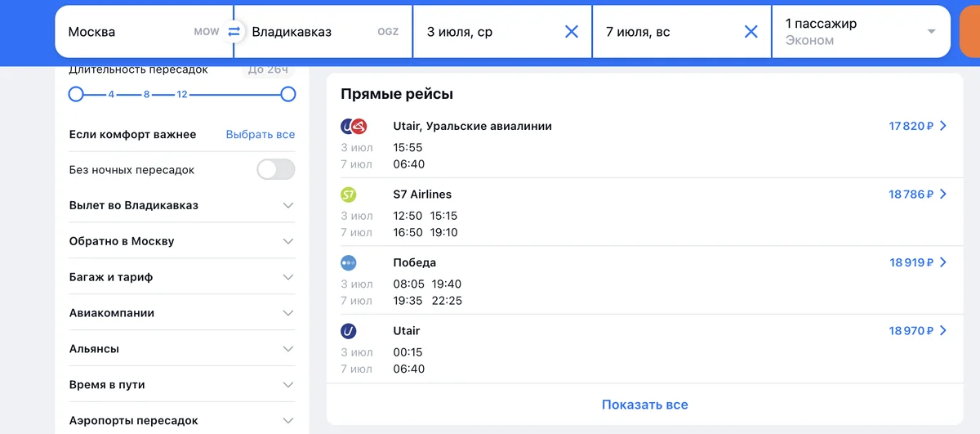Expand Время в пути filter
The image size is (980, 434).
pyautogui.click(x=182, y=385)
